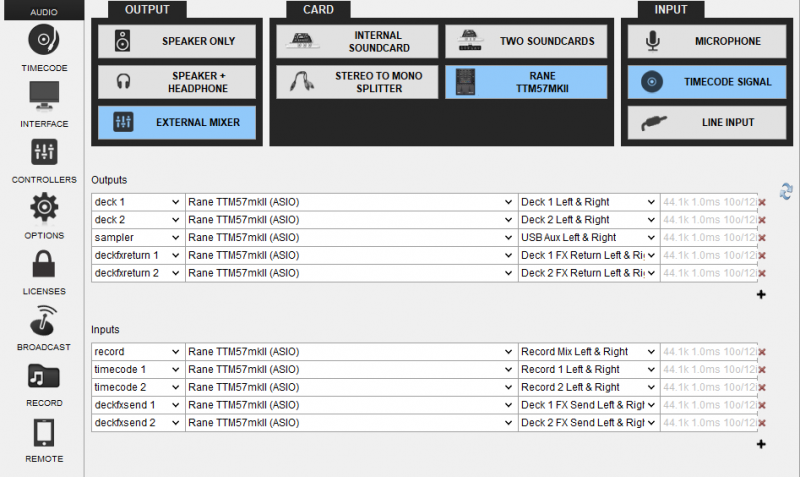Image resolution: width=800 pixels, height=477 pixels.
Task: Open the Timecode settings in sidebar
Action: click(44, 47)
